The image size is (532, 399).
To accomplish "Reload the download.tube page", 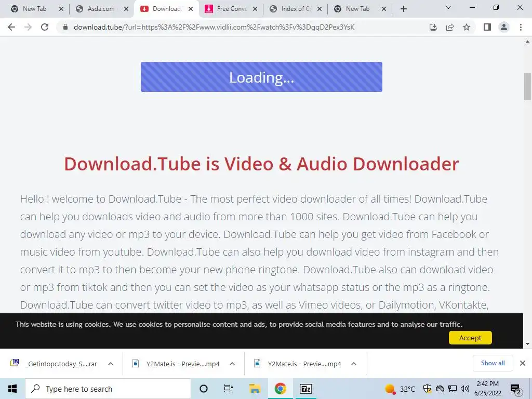I will coord(45,27).
